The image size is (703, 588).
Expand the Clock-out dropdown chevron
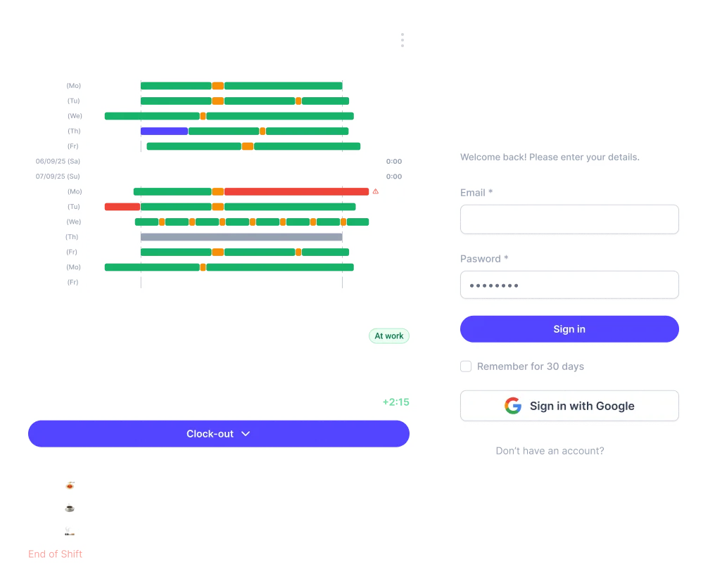[x=246, y=434]
